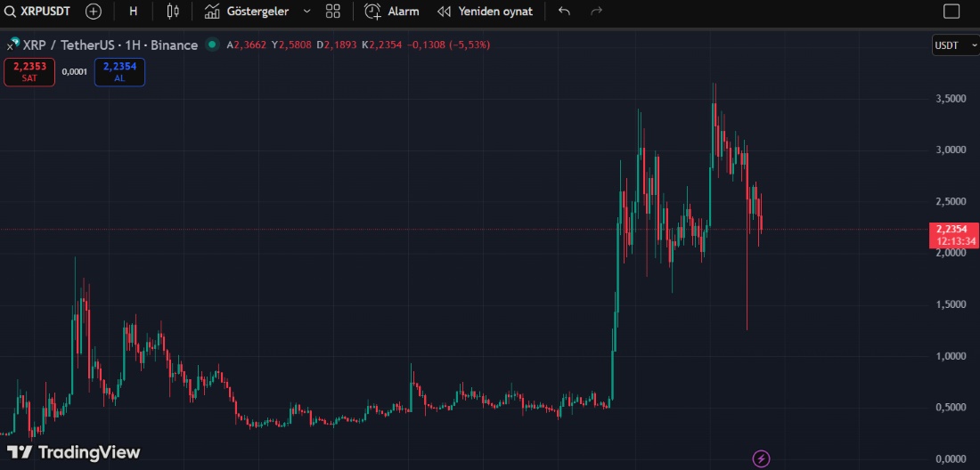The height and width of the screenshot is (470, 980).
Task: Click the 1,0000 price scale label
Action: [951, 356]
